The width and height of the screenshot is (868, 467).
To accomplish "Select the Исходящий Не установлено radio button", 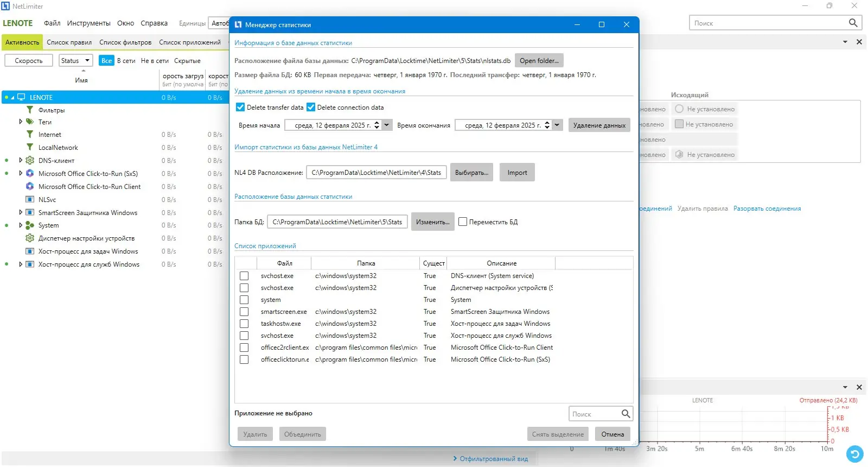I will click(679, 109).
